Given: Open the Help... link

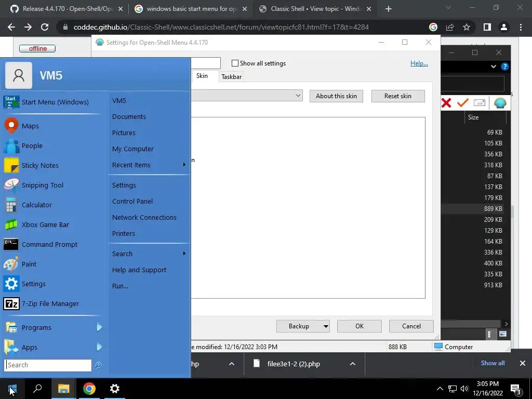Looking at the screenshot, I should point(419,63).
